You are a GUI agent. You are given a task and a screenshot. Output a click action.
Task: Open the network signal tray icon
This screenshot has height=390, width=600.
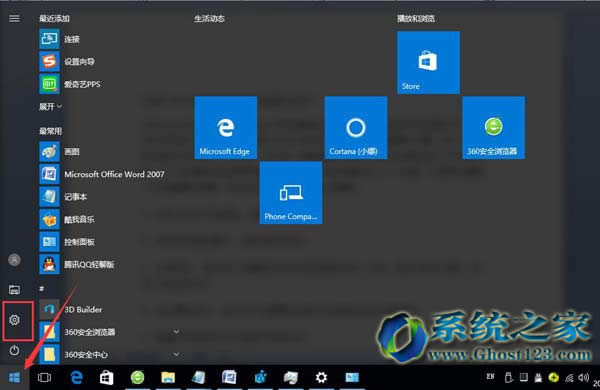(x=569, y=378)
